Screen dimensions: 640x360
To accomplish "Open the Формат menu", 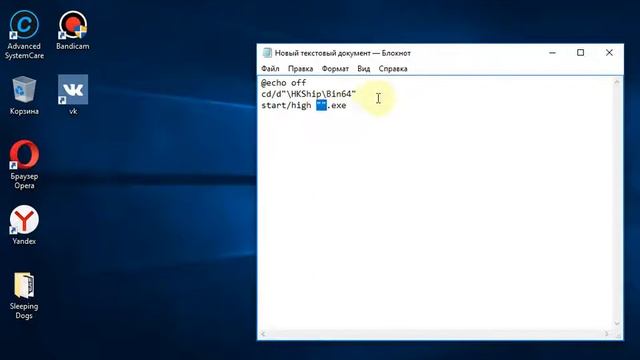I will click(x=335, y=69).
